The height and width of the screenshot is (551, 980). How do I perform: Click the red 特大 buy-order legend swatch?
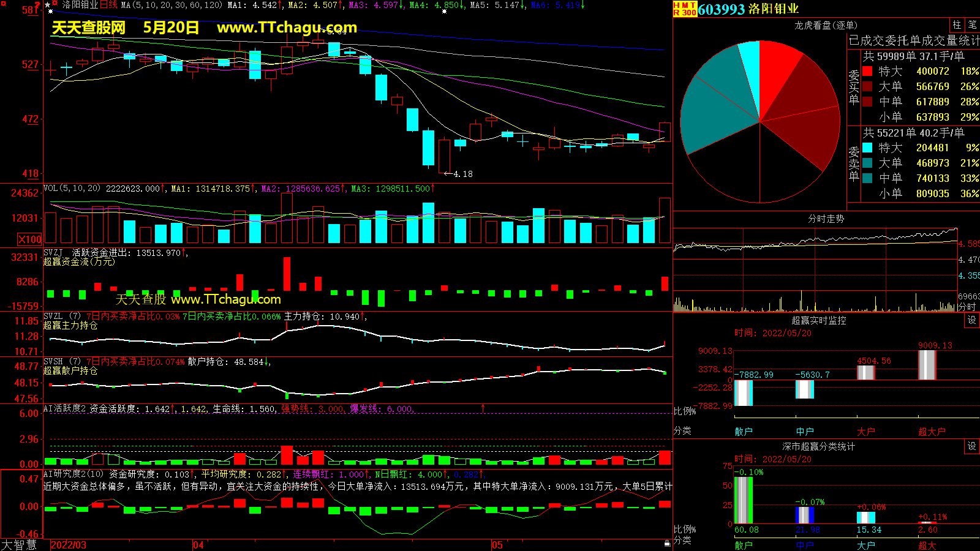(x=867, y=71)
